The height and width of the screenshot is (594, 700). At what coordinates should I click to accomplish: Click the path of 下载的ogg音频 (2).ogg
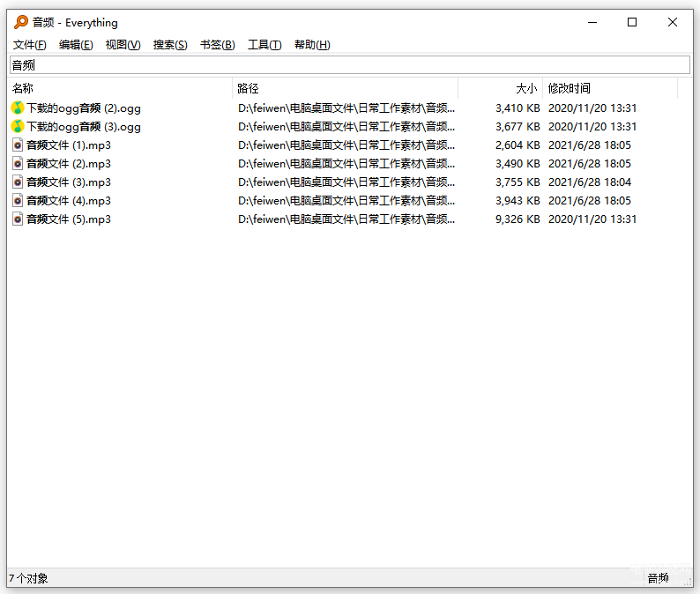pos(346,108)
